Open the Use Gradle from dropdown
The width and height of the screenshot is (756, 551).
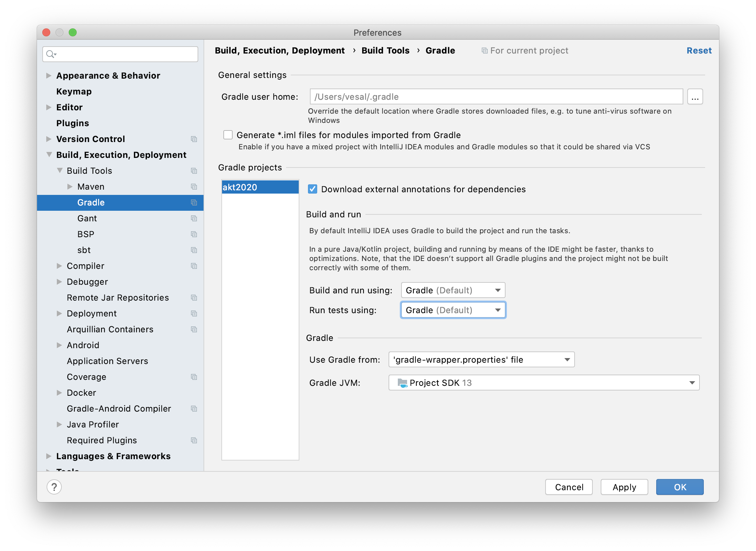[481, 359]
